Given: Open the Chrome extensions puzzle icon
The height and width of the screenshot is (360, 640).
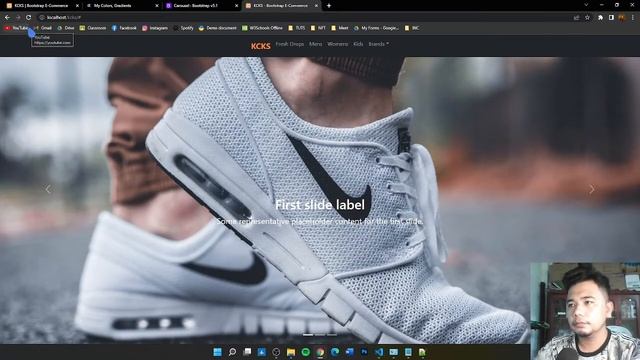Looking at the screenshot, I should (x=600, y=18).
